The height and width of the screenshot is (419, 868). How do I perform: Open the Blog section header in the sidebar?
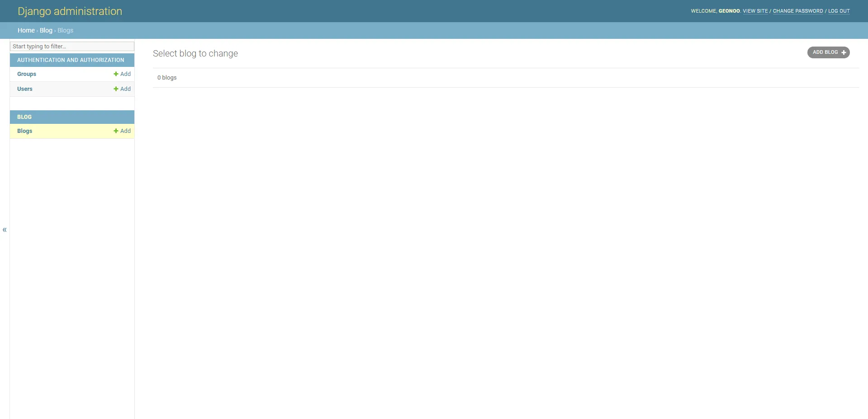click(24, 117)
